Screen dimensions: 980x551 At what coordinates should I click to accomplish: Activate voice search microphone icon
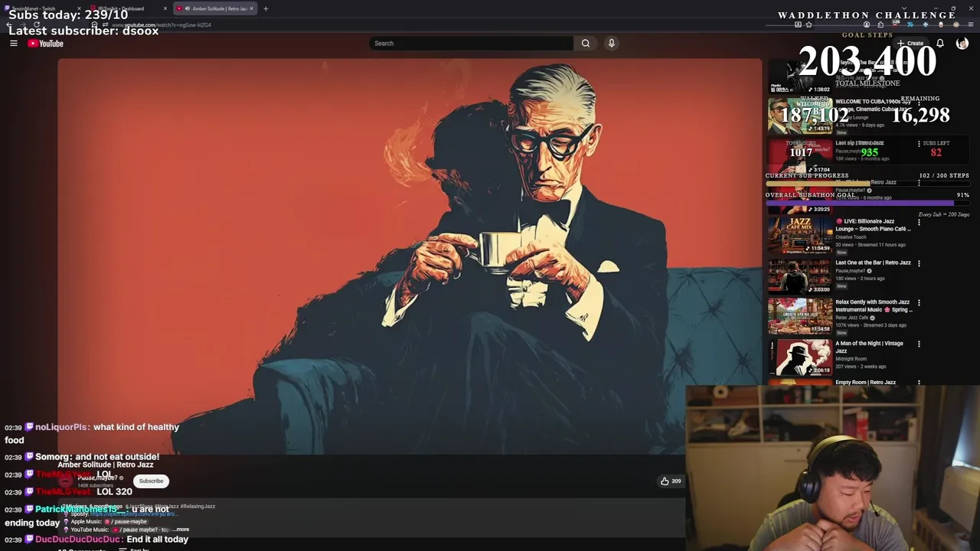(612, 44)
